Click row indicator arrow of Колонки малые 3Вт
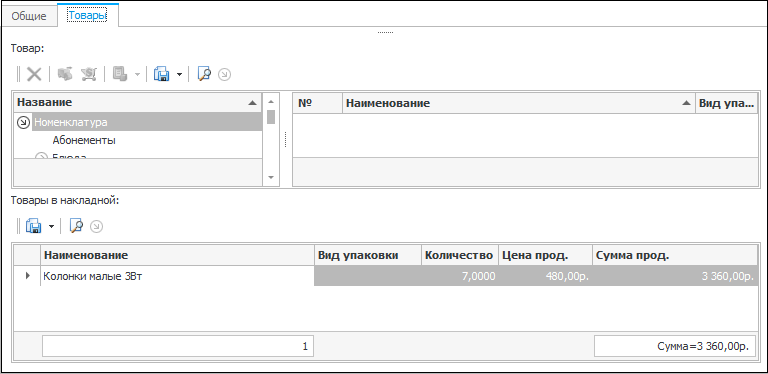 click(x=27, y=276)
